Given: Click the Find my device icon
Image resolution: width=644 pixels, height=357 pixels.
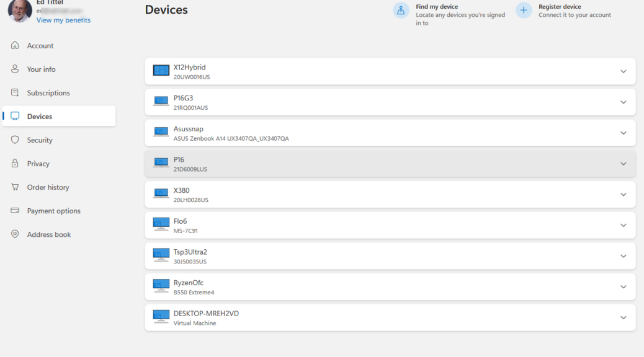Looking at the screenshot, I should click(401, 11).
